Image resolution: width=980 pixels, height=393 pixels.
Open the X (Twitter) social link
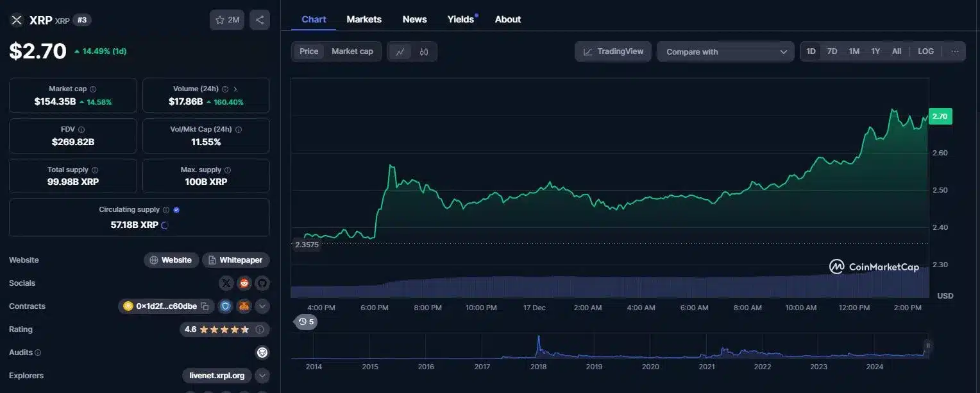pyautogui.click(x=226, y=283)
